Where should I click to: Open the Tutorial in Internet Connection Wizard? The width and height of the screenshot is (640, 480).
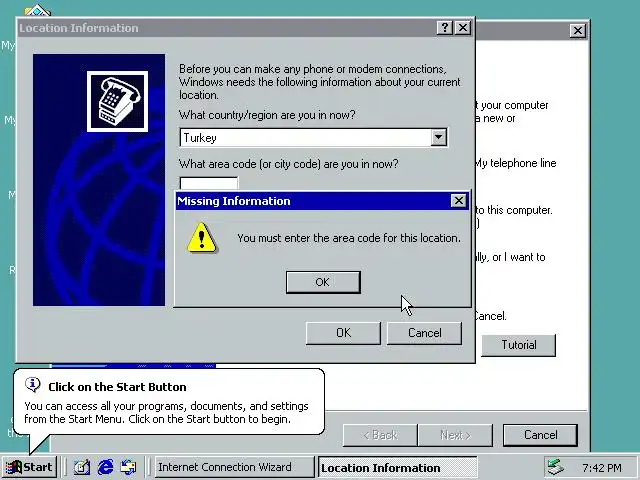tap(518, 345)
